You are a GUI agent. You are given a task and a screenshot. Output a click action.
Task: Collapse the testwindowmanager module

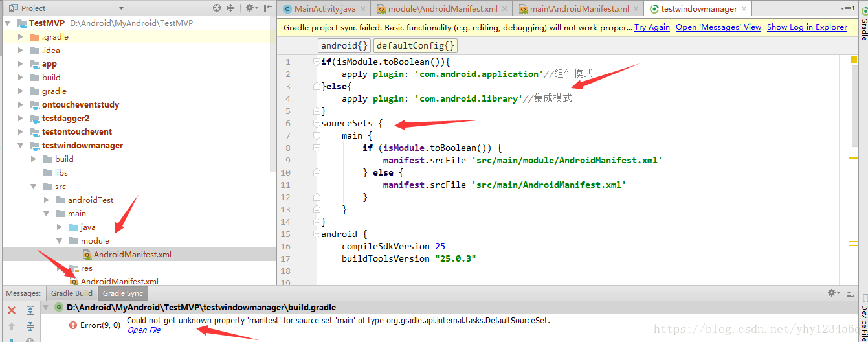tap(21, 146)
